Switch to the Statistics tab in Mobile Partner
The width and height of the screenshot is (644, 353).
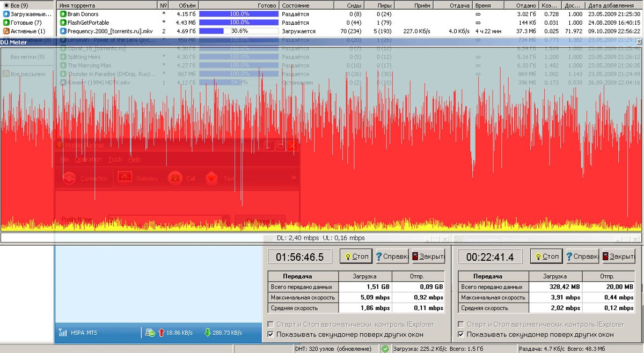click(138, 178)
